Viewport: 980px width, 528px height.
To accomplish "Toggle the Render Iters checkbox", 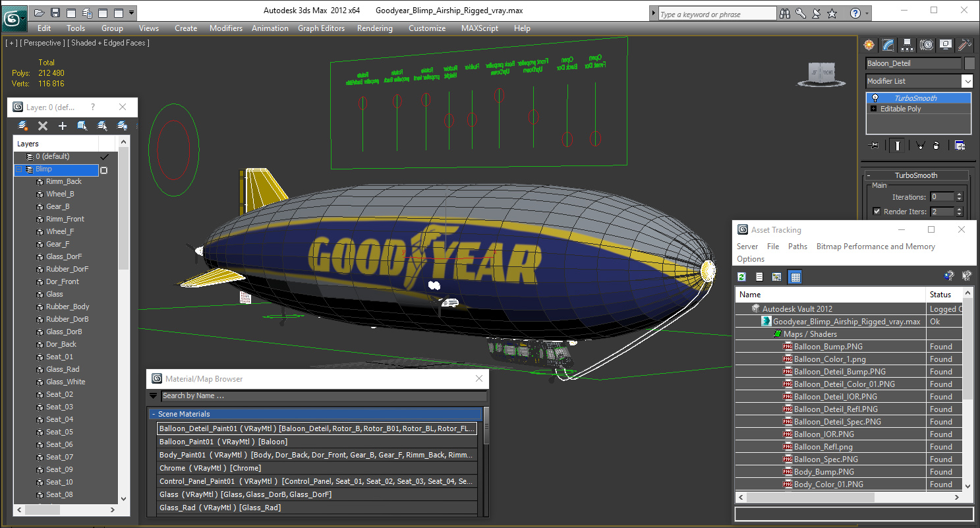I will click(877, 212).
